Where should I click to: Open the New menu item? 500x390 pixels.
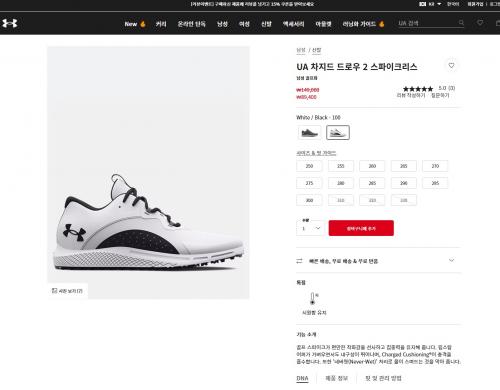[x=135, y=24]
